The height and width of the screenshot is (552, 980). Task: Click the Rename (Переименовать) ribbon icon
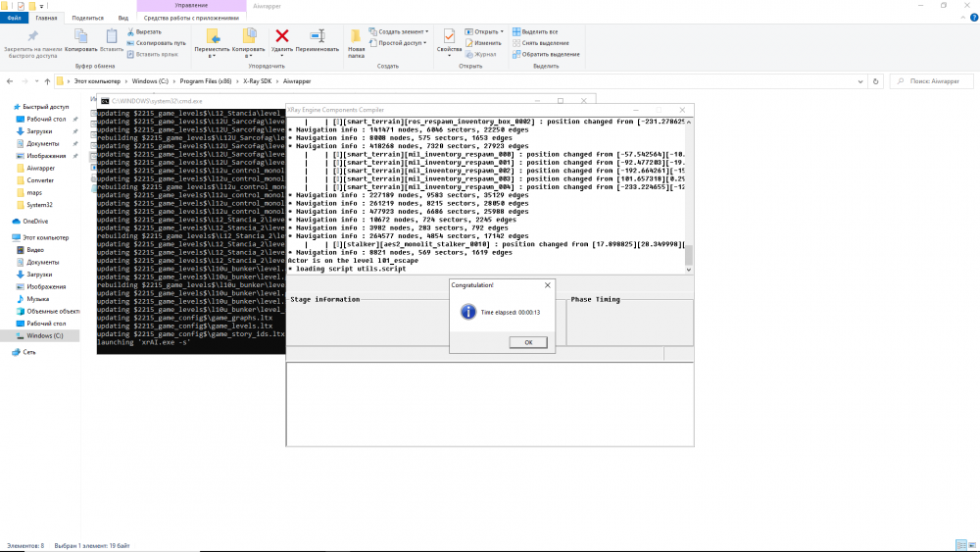pyautogui.click(x=317, y=37)
